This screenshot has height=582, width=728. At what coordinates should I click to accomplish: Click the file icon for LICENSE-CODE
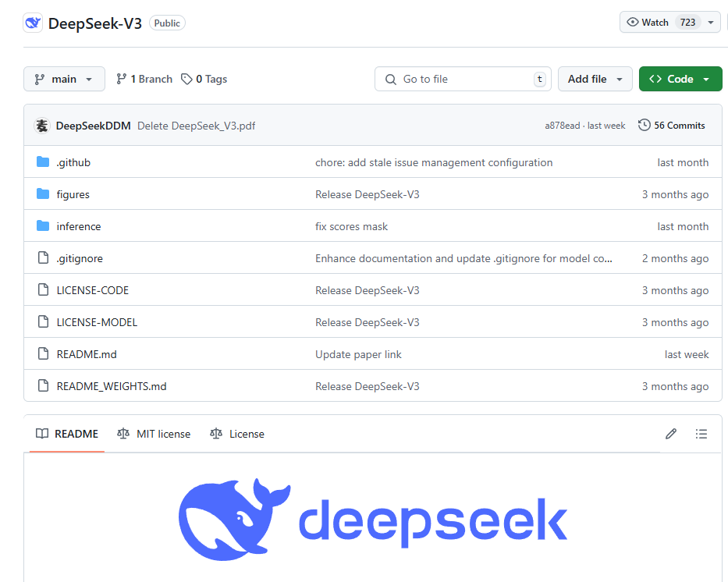coord(43,289)
